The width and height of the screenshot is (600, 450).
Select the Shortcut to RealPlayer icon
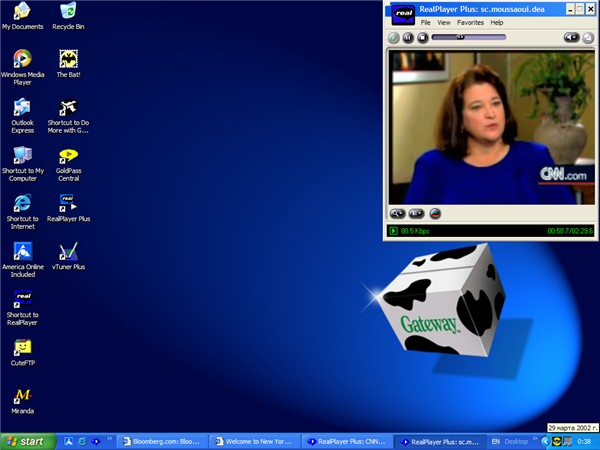[x=22, y=308]
